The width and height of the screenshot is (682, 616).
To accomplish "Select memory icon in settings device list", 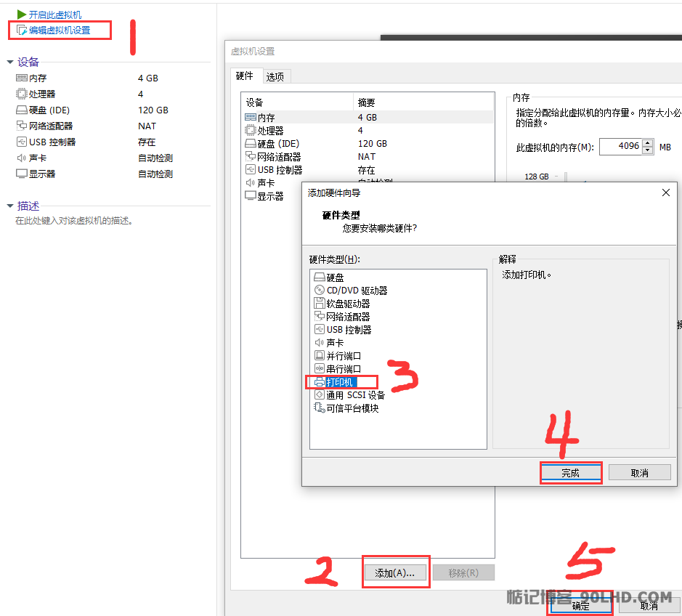I will coord(251,118).
